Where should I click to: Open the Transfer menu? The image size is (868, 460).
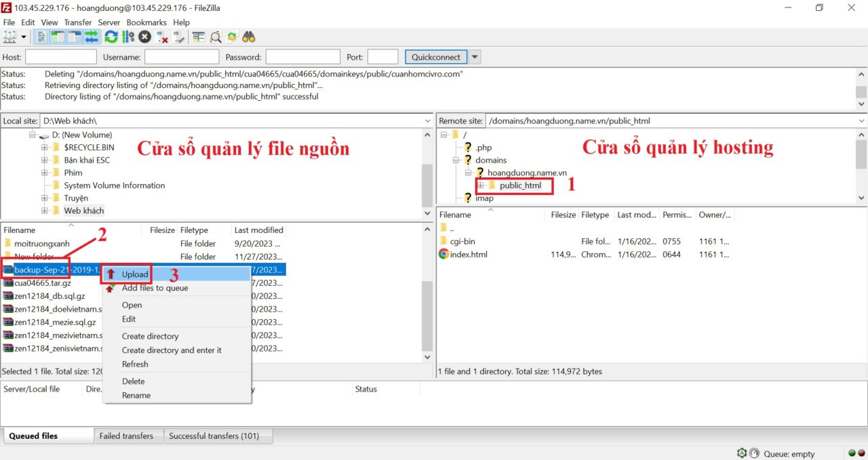pyautogui.click(x=78, y=22)
